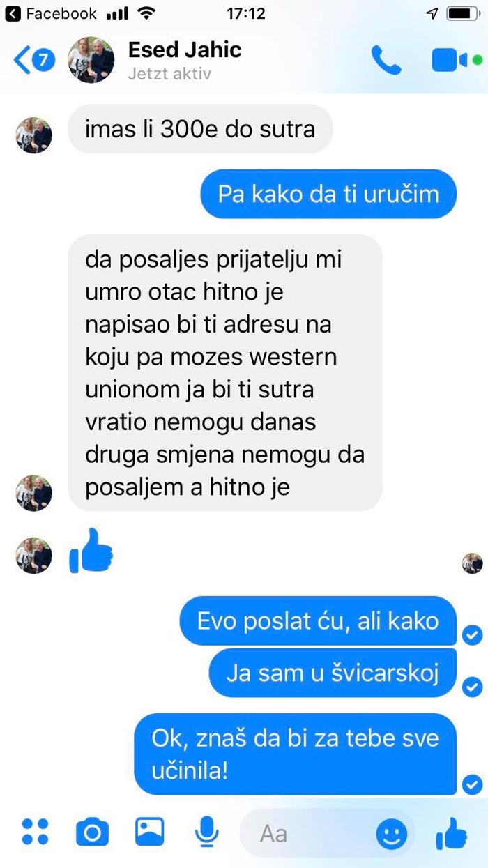The image size is (488, 868).
Task: Send a thumbs-up like from bottom bar
Action: point(451,832)
